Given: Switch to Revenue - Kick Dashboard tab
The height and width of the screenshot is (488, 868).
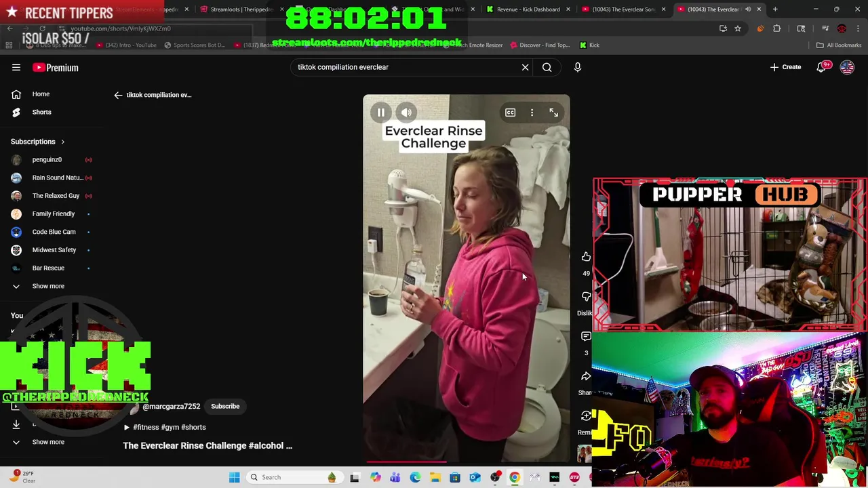Looking at the screenshot, I should 528,9.
